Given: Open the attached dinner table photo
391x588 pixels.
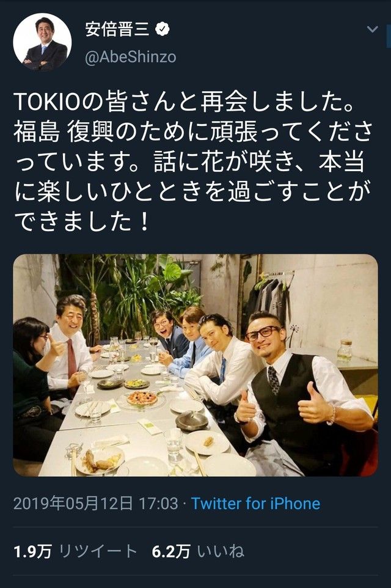Looking at the screenshot, I should [195, 366].
